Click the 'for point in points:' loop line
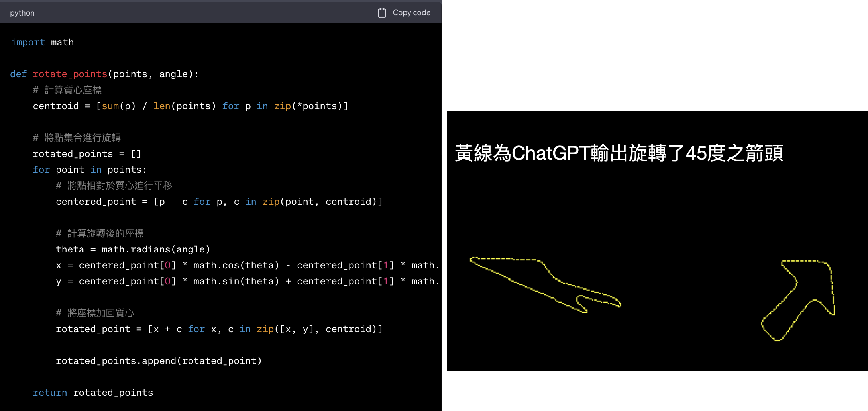Screen dimensions: 868x411 click(x=90, y=170)
